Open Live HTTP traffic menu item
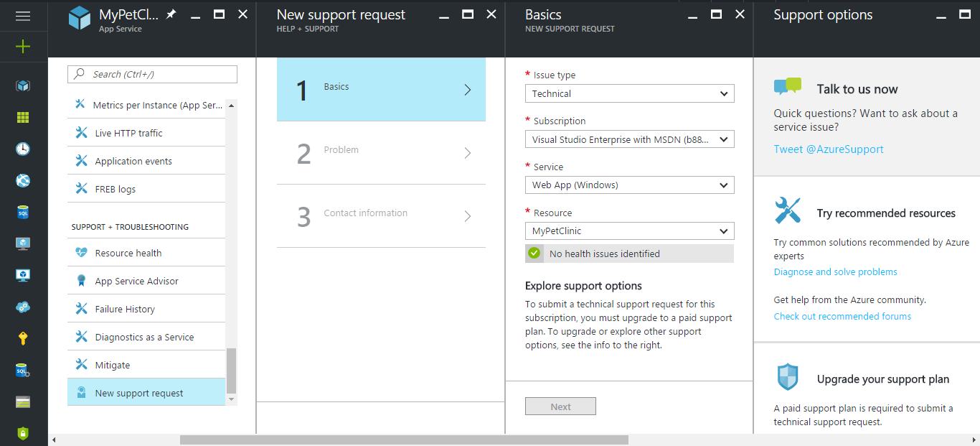 coord(146,133)
